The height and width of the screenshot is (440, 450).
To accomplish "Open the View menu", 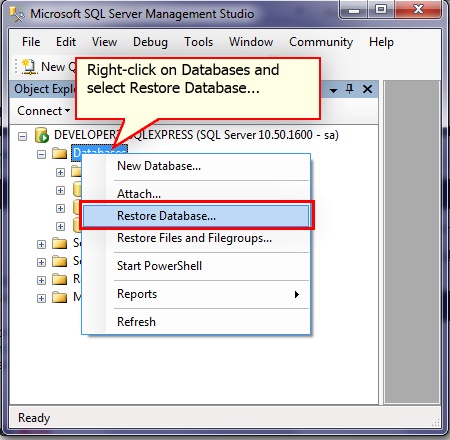I will tap(104, 42).
